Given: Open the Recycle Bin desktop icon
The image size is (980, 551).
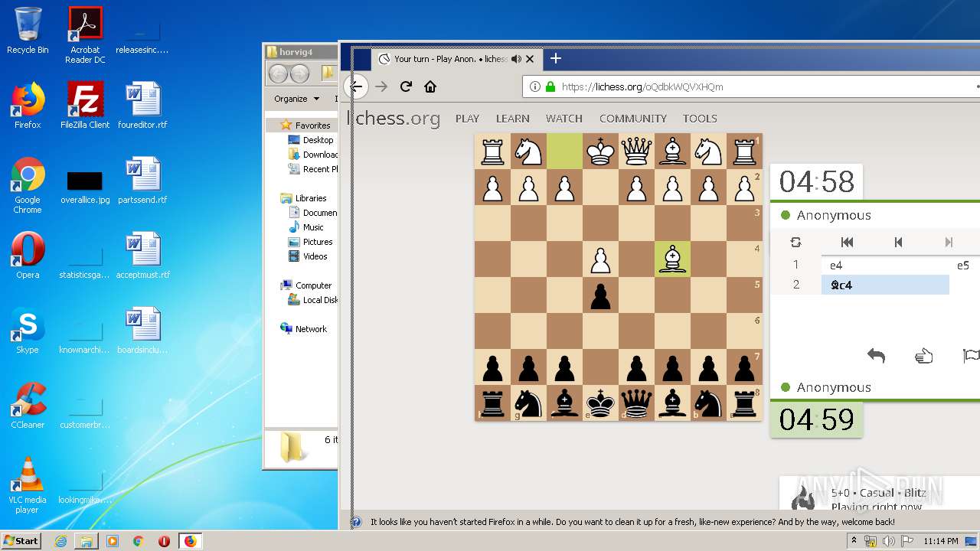Looking at the screenshot, I should [x=28, y=31].
